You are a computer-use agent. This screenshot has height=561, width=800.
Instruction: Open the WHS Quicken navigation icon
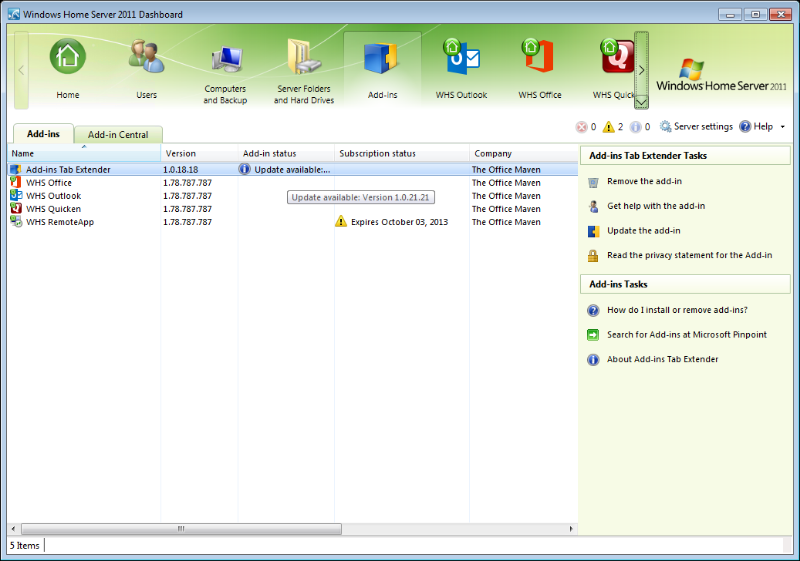click(617, 56)
